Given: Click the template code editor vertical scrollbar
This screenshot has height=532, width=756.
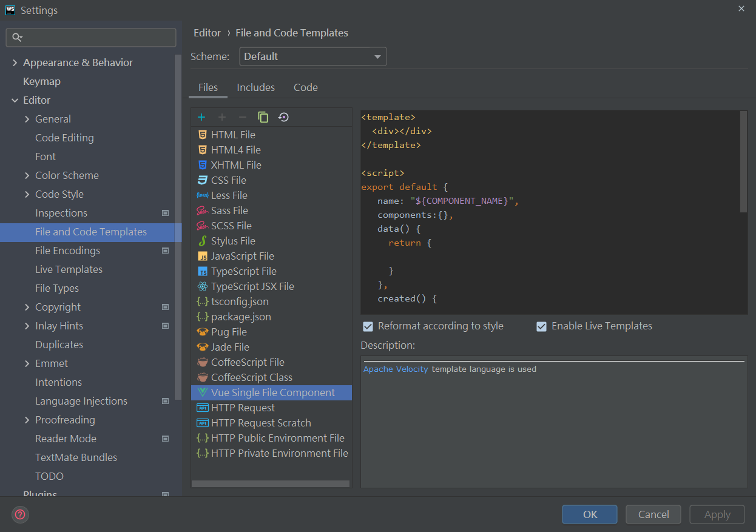Looking at the screenshot, I should coord(743,161).
